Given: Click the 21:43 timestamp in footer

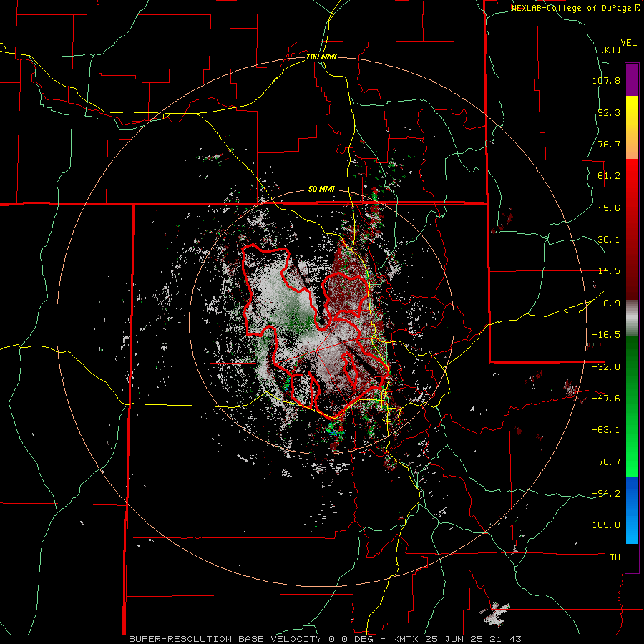Looking at the screenshot, I should [x=507, y=639].
